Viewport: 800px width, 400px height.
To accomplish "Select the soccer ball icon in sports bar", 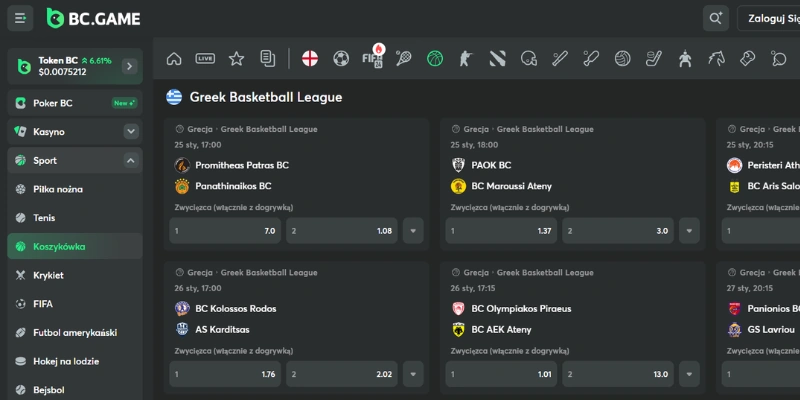I will tap(341, 59).
